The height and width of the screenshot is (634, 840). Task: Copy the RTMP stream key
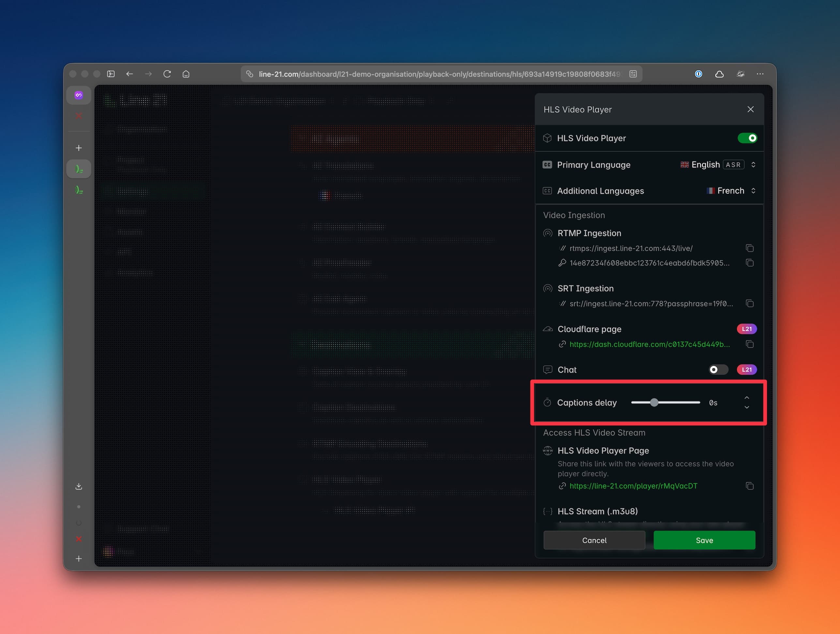pyautogui.click(x=749, y=263)
